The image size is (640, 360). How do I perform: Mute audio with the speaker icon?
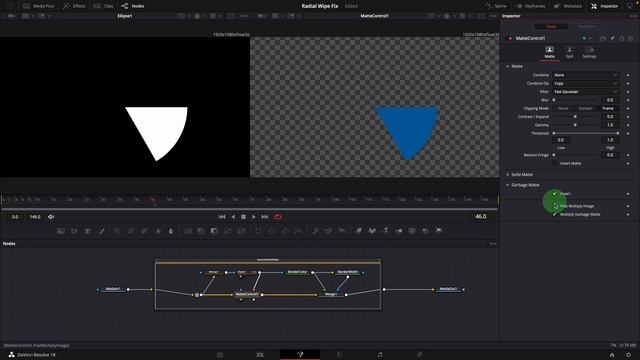[51, 217]
